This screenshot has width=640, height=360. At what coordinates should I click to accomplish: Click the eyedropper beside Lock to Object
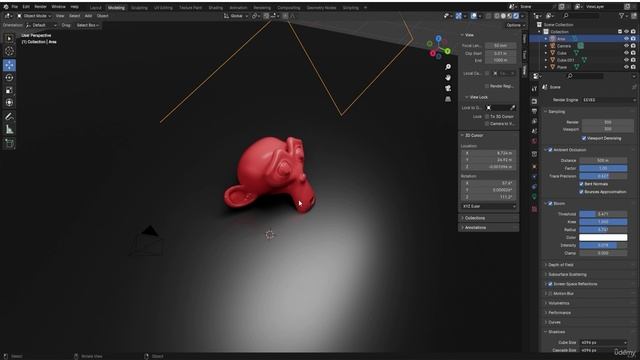tap(513, 108)
